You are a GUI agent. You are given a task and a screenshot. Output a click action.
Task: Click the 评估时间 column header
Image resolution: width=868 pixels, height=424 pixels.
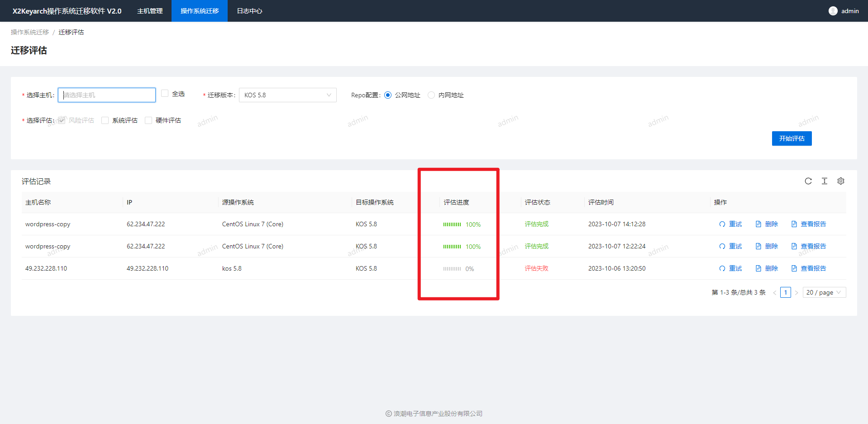click(x=601, y=202)
